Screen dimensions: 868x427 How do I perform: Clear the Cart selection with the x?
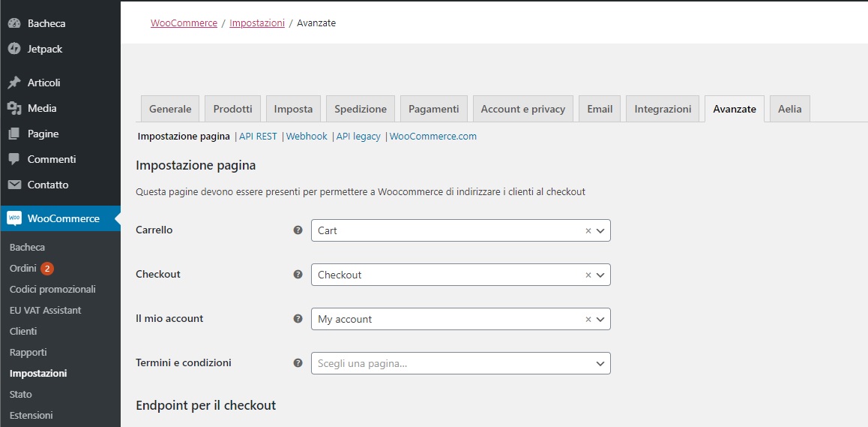[588, 230]
